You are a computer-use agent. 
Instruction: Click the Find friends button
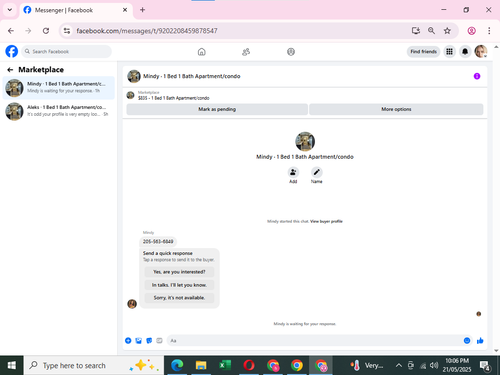(x=423, y=51)
